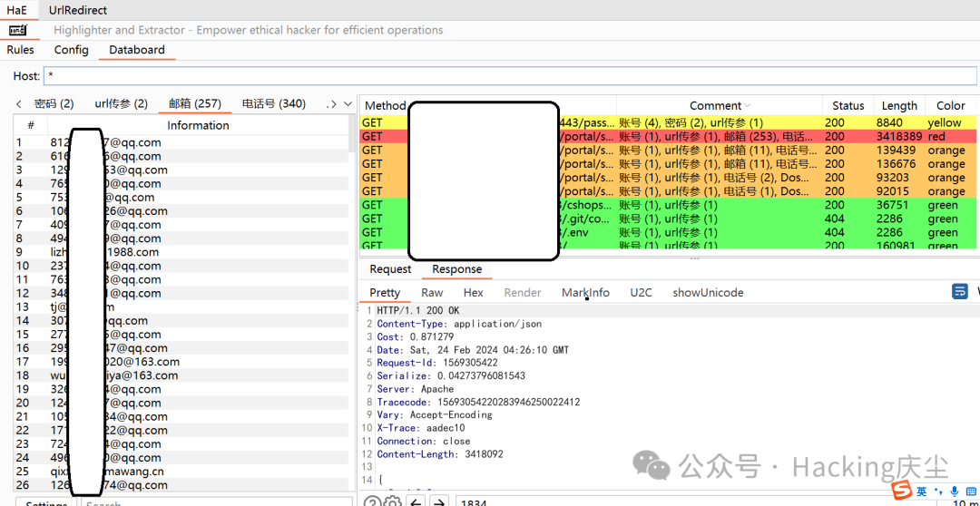This screenshot has height=506, width=980.
Task: Open the response search settings gear
Action: [x=393, y=501]
